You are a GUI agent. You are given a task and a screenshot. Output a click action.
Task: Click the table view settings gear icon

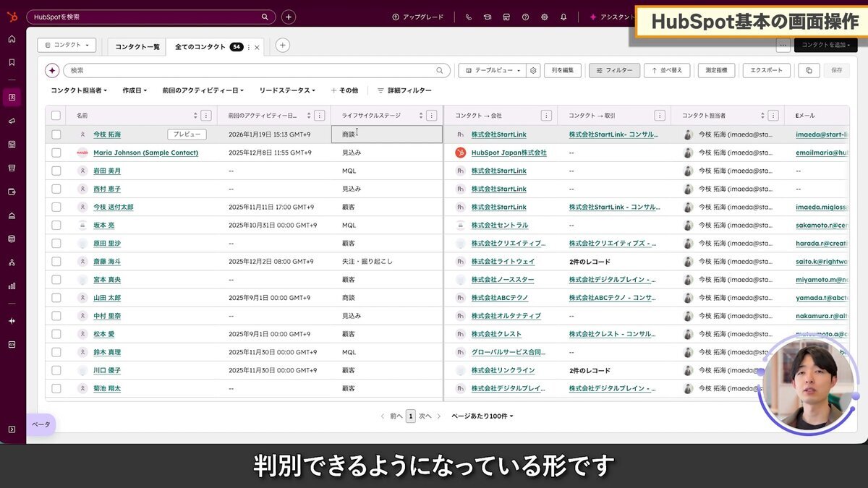[533, 70]
